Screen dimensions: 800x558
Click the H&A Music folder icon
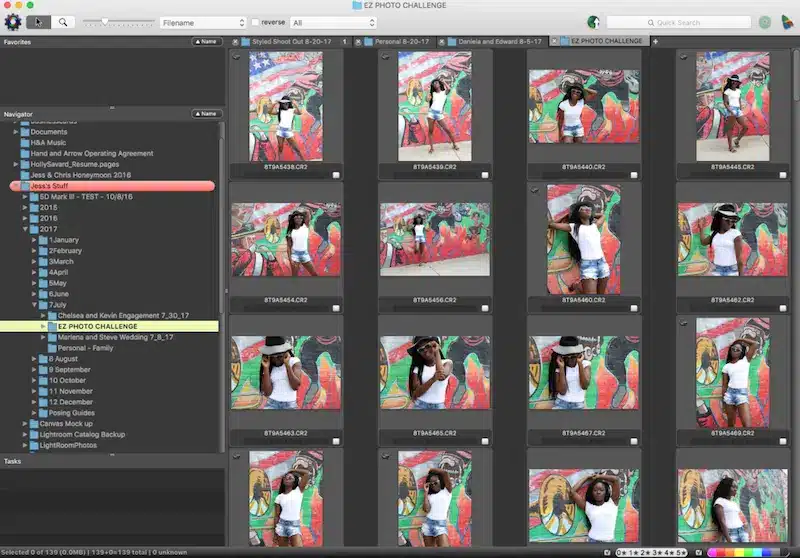pyautogui.click(x=25, y=142)
